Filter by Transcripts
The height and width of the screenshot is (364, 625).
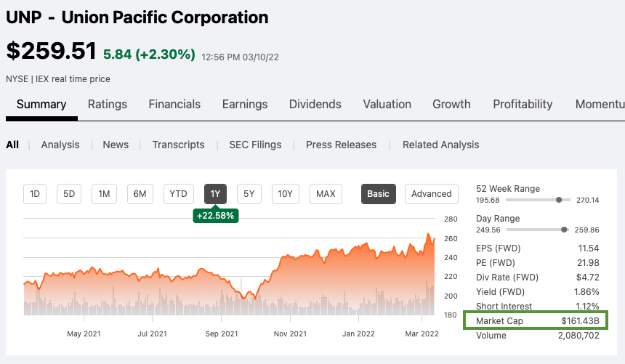(178, 145)
